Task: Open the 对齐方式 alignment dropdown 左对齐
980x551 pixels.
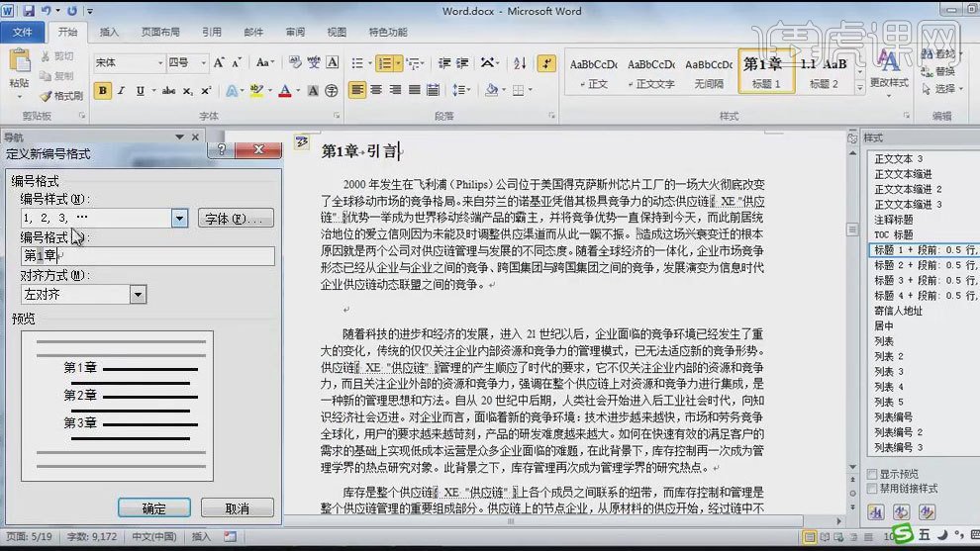Action: [139, 294]
